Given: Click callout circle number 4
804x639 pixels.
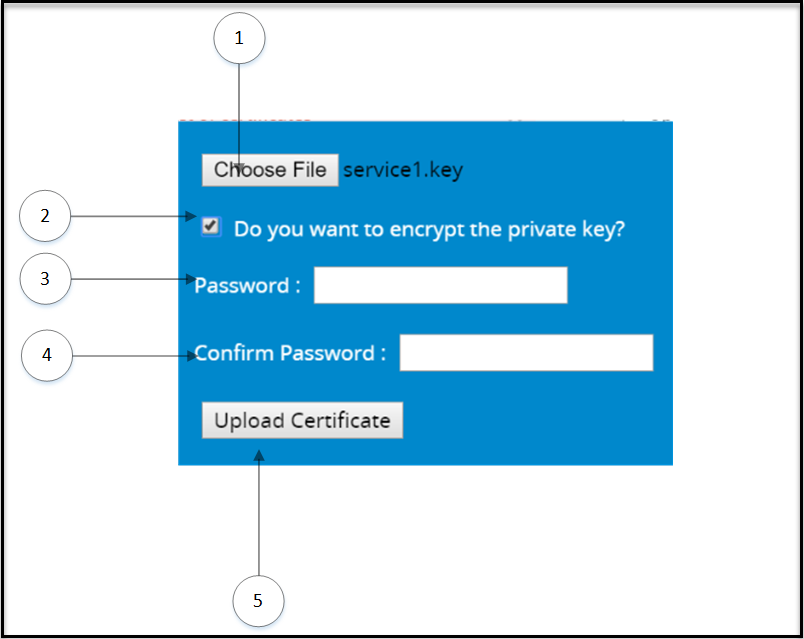Looking at the screenshot, I should 46,355.
